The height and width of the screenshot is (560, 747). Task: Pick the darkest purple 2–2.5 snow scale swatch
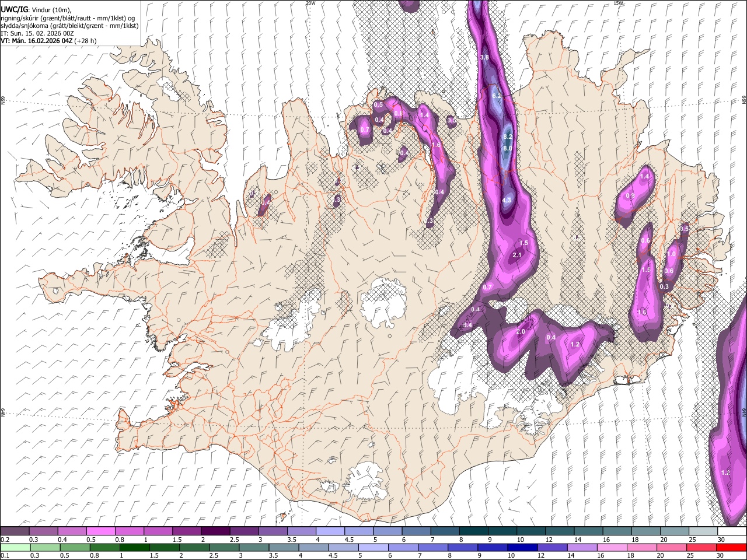[215, 531]
